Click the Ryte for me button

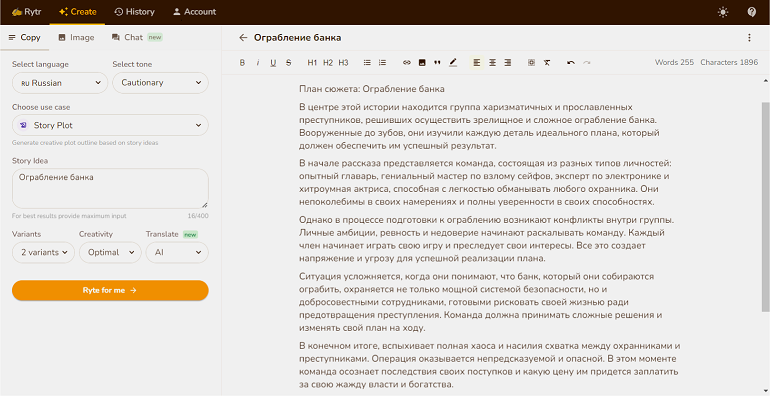(x=110, y=290)
